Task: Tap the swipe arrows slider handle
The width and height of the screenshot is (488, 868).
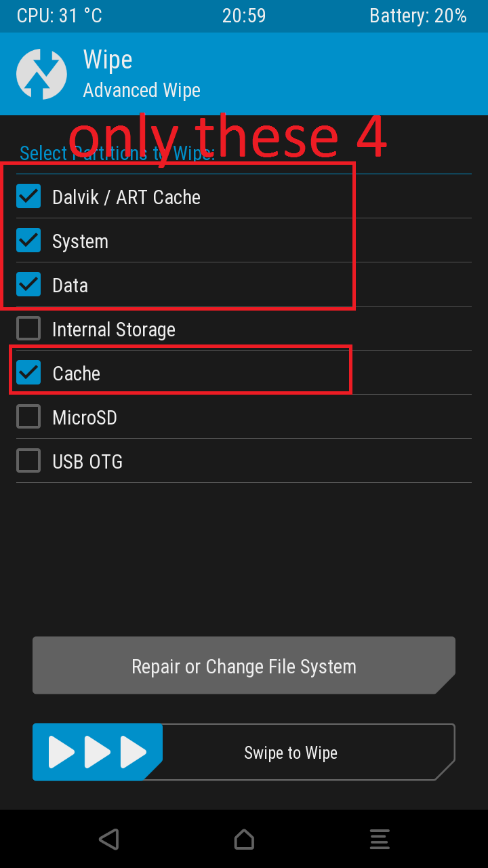Action: [98, 752]
